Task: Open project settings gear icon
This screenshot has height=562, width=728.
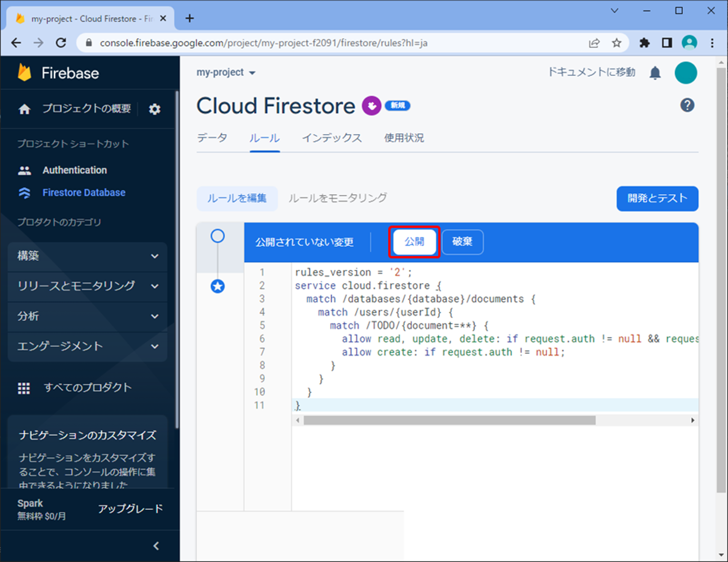Action: click(x=154, y=109)
